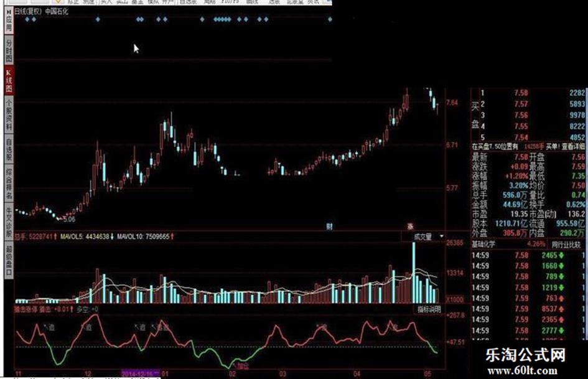Click the 振幅 value 3.20%
588x379 pixels.
point(518,185)
